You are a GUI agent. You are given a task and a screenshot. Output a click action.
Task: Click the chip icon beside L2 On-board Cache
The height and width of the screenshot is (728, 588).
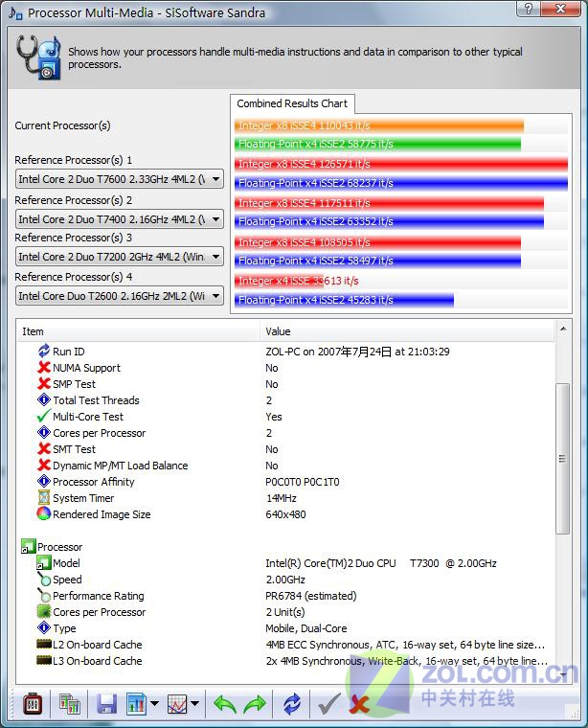[x=44, y=644]
